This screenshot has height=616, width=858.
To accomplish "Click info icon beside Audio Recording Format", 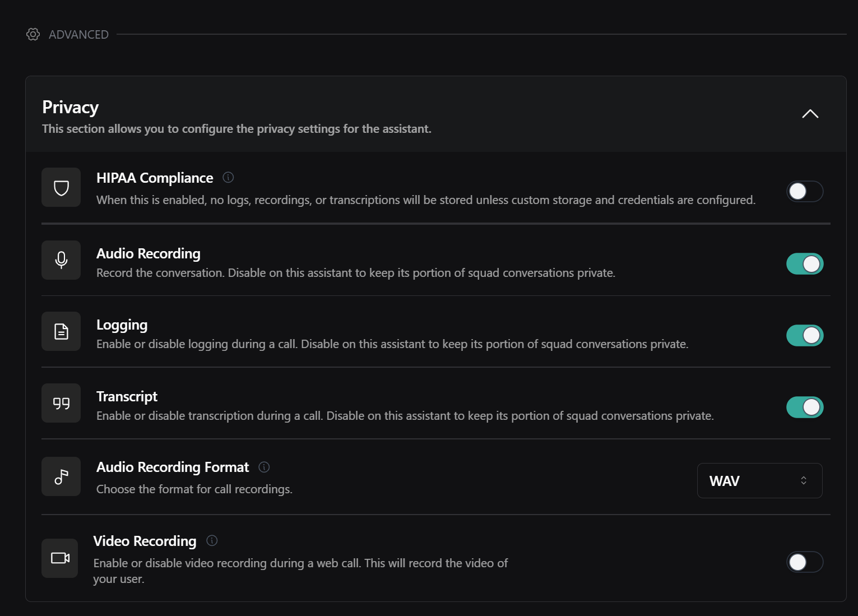I will (x=264, y=467).
